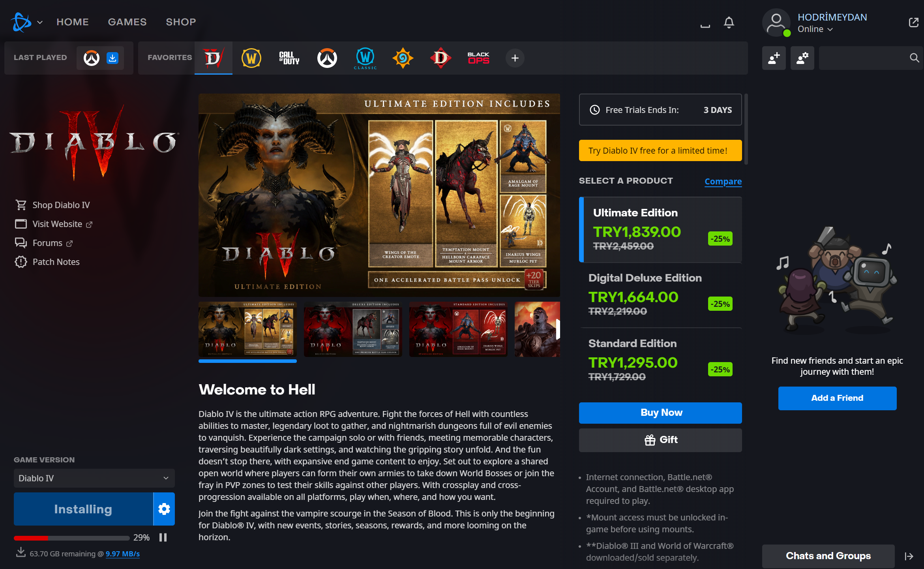Open Patch Notes

tap(47, 262)
